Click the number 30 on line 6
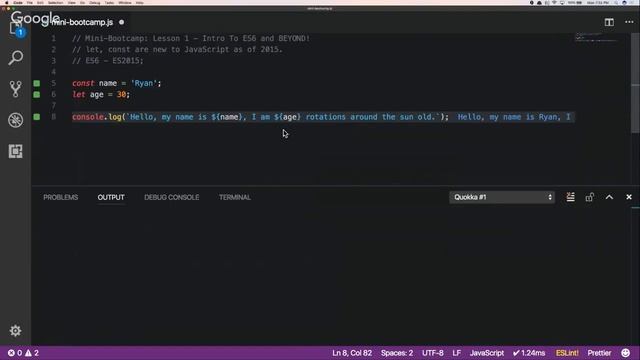 pyautogui.click(x=121, y=94)
